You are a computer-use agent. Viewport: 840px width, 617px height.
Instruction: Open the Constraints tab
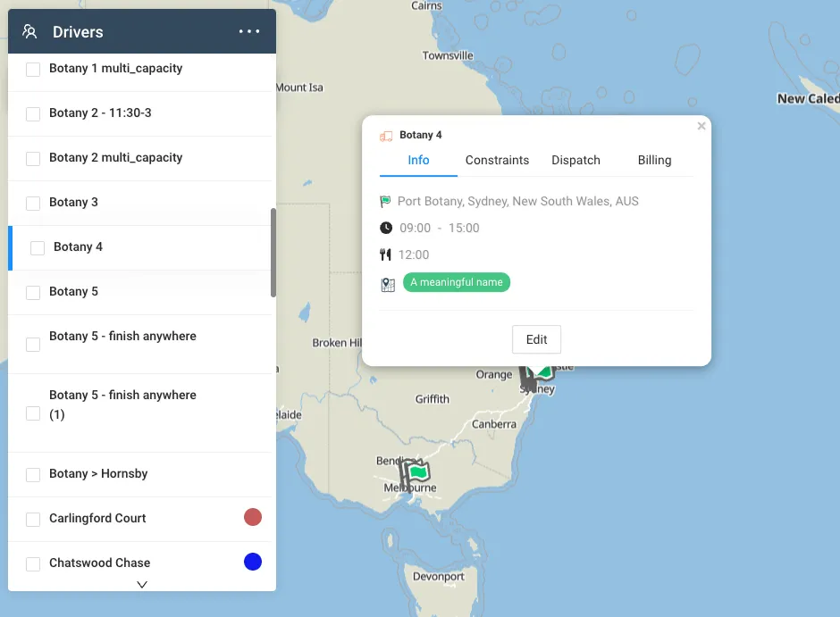[497, 160]
